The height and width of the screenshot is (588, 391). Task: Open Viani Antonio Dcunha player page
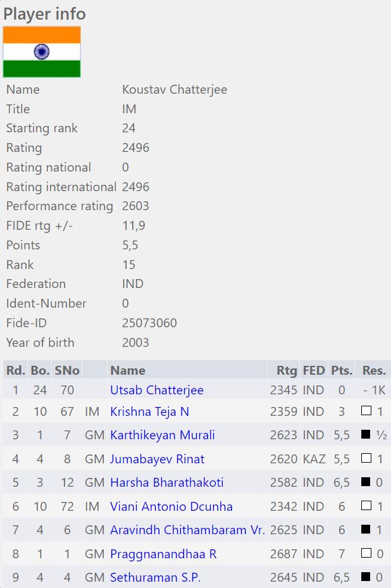pos(171,506)
